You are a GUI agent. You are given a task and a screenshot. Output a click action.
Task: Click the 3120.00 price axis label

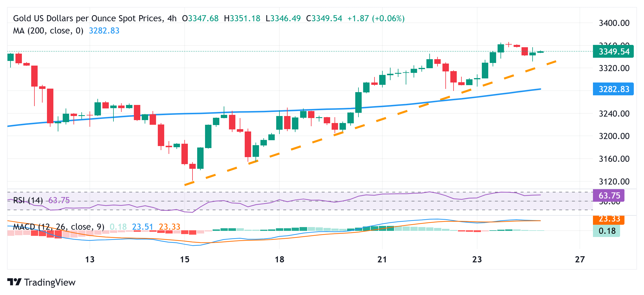(x=614, y=182)
